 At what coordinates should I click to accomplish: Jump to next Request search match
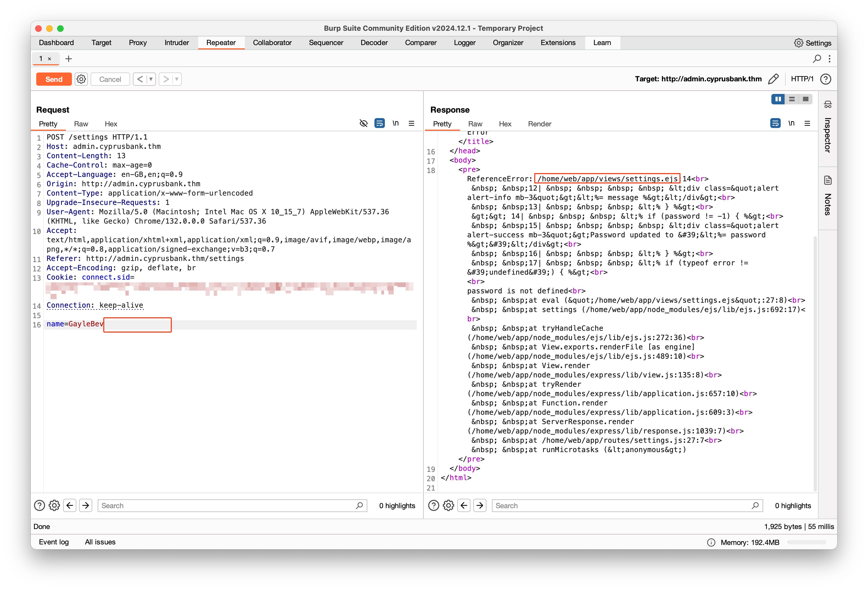(x=86, y=506)
